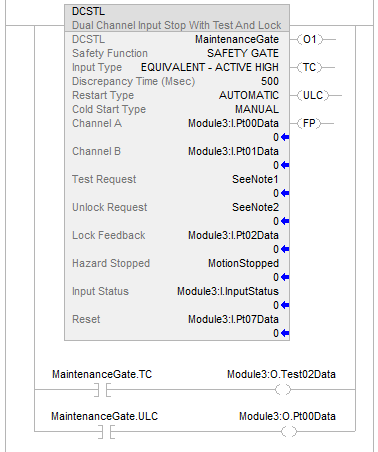
Task: Select the Discrepancy Time value 500
Action: (x=270, y=81)
